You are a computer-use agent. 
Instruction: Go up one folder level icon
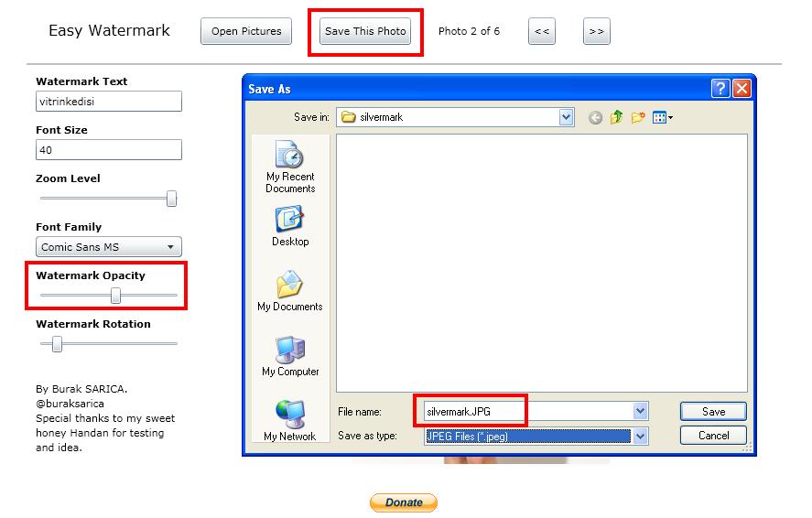click(616, 117)
